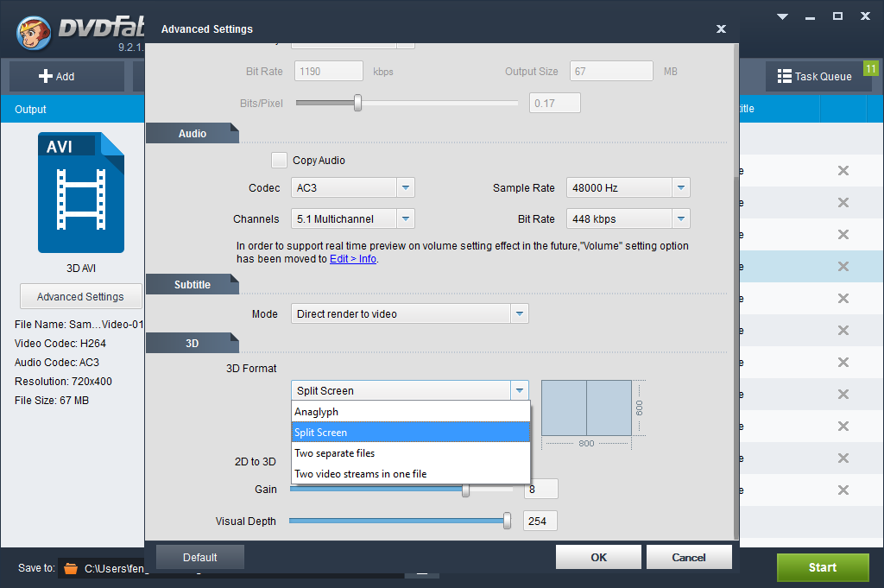
Task: Close the Advanced Settings dialog
Action: 721,28
